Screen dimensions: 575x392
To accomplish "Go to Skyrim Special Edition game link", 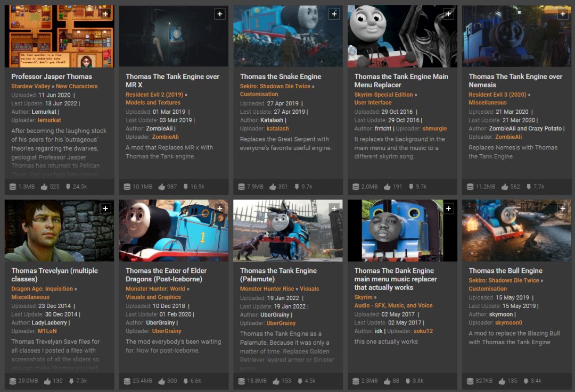I will click(x=383, y=95).
